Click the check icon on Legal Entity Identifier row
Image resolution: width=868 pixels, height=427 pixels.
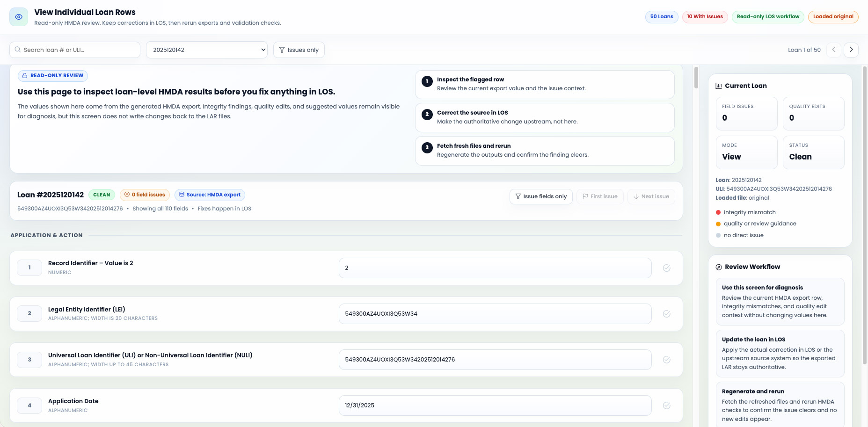coord(667,314)
